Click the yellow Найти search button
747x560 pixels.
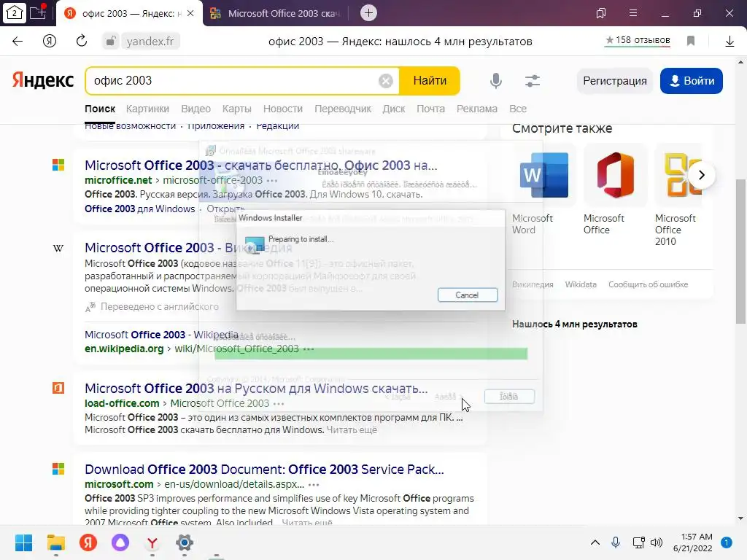(x=430, y=81)
